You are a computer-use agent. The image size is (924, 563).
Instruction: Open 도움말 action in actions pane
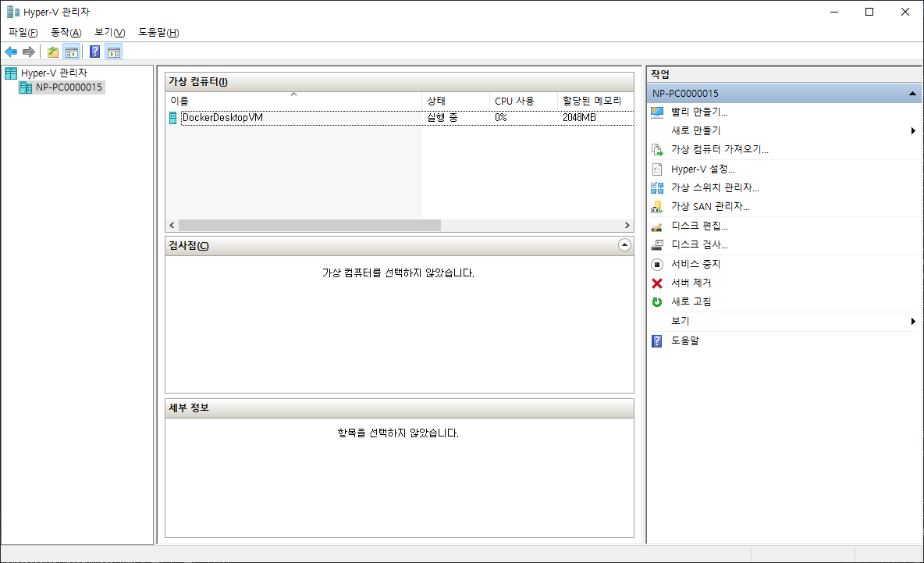(684, 340)
